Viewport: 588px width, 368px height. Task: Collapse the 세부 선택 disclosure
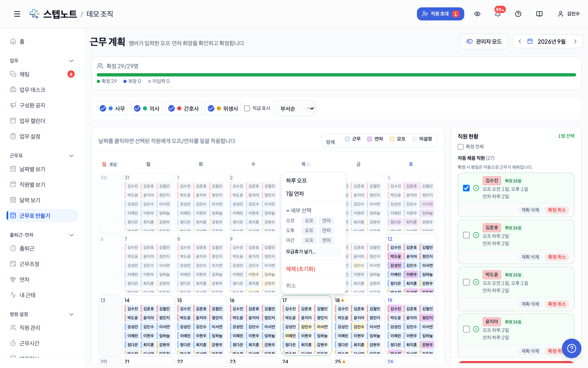299,210
